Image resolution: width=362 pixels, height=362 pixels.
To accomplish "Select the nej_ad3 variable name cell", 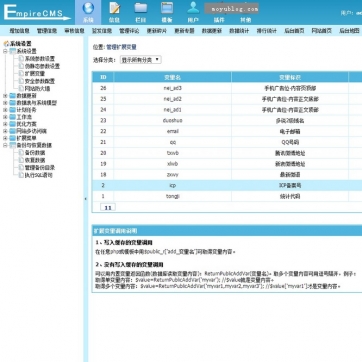I will pyautogui.click(x=172, y=88).
